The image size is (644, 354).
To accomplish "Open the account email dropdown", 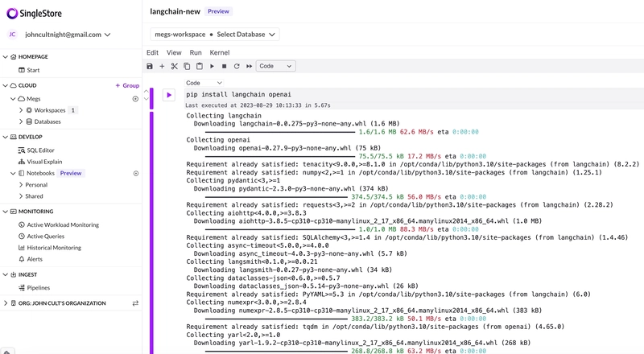I will [x=68, y=35].
